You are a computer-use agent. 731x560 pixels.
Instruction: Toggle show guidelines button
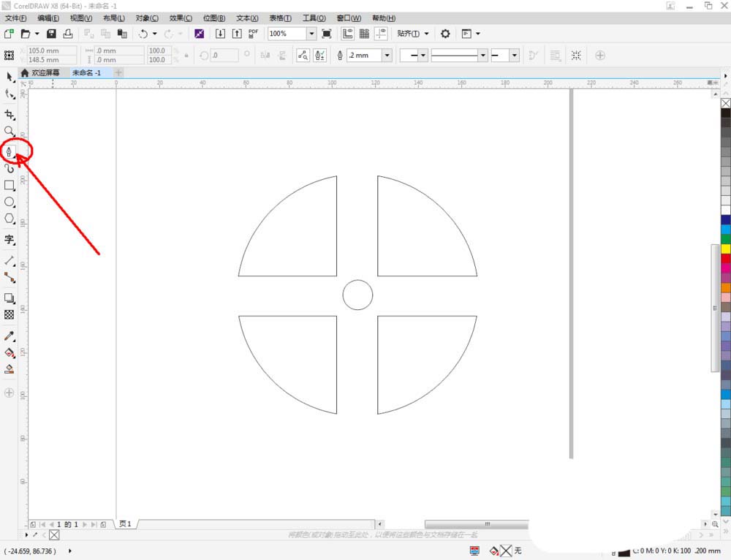(x=381, y=34)
